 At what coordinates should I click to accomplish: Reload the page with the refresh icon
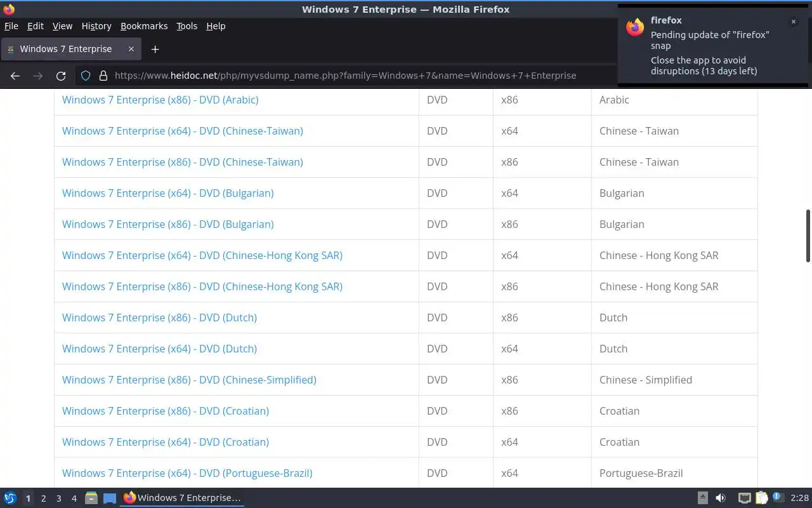click(x=61, y=76)
